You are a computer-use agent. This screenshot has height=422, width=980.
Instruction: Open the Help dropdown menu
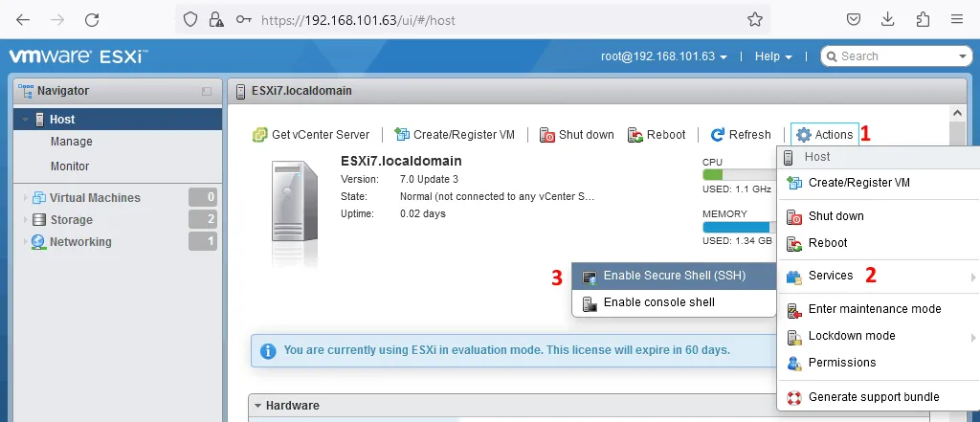point(773,56)
